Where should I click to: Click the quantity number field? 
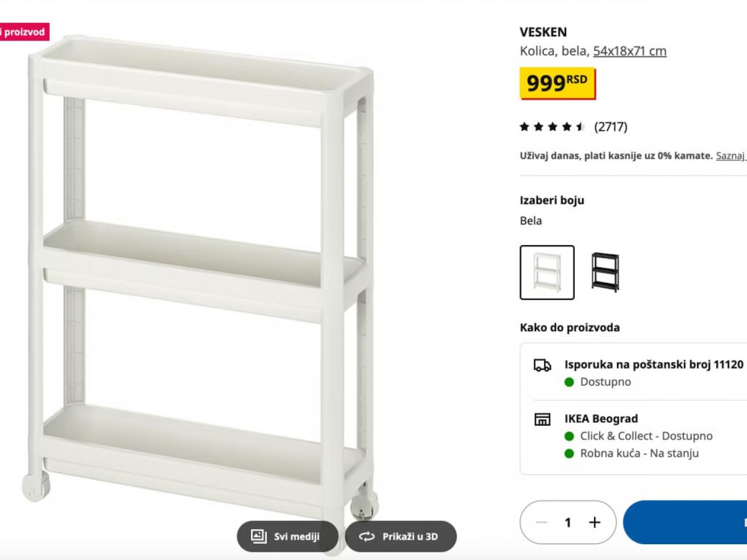(x=568, y=522)
